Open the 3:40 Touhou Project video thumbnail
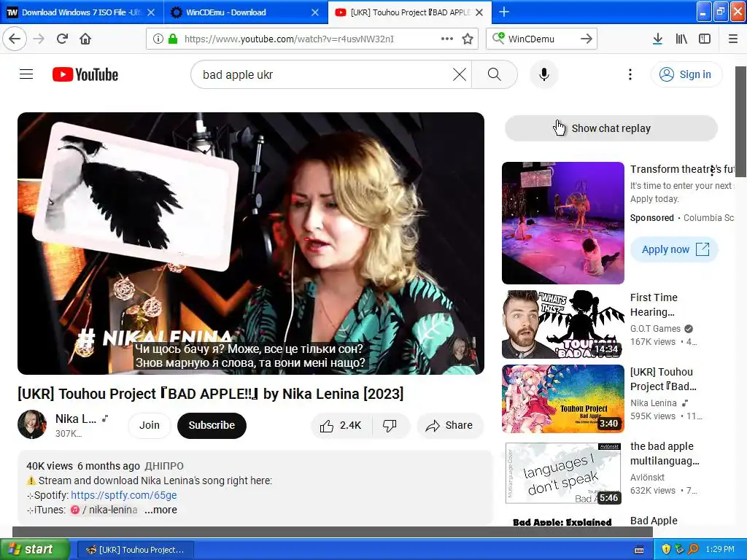Viewport: 747px width, 560px height. click(x=563, y=399)
